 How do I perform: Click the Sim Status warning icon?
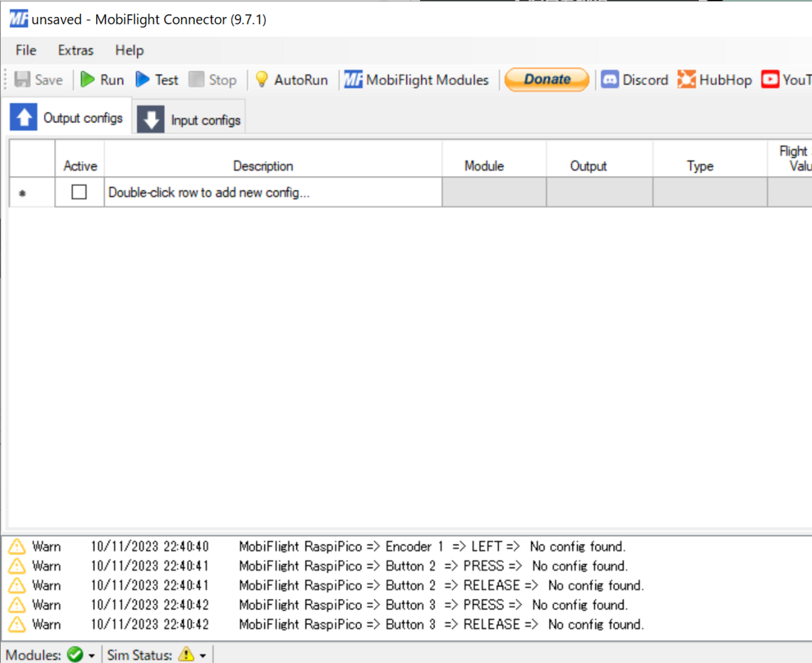click(x=185, y=654)
